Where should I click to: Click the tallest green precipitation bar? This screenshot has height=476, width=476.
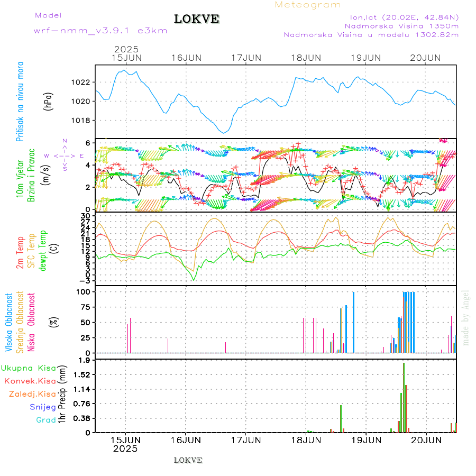click(404, 397)
